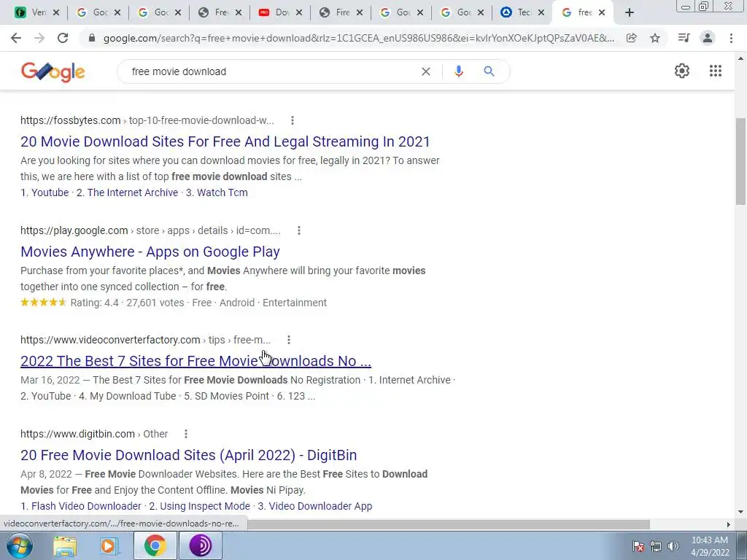Click the taskbar clock showing 10:43 AM
The width and height of the screenshot is (747, 560).
tap(709, 545)
